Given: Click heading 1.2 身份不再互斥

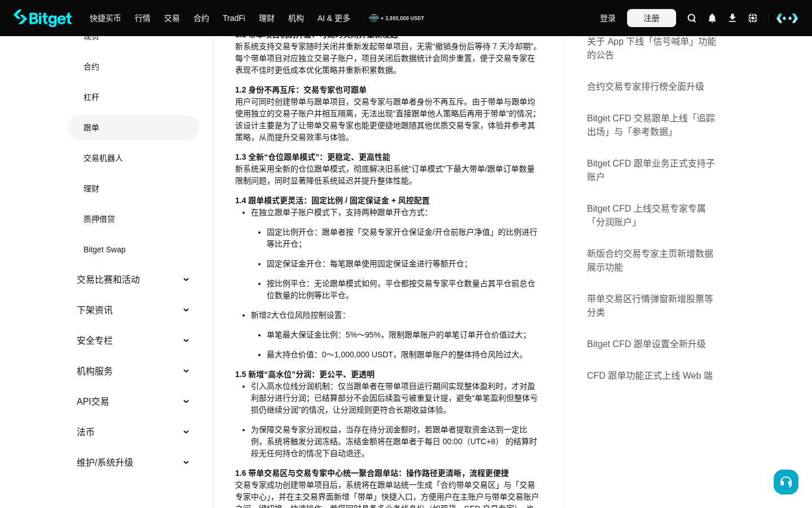Looking at the screenshot, I should coord(301,90).
